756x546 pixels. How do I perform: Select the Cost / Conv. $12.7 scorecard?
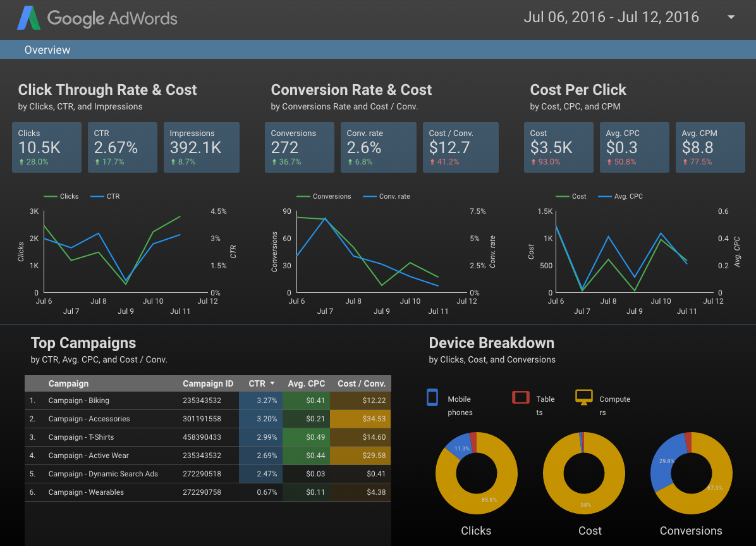[x=460, y=147]
